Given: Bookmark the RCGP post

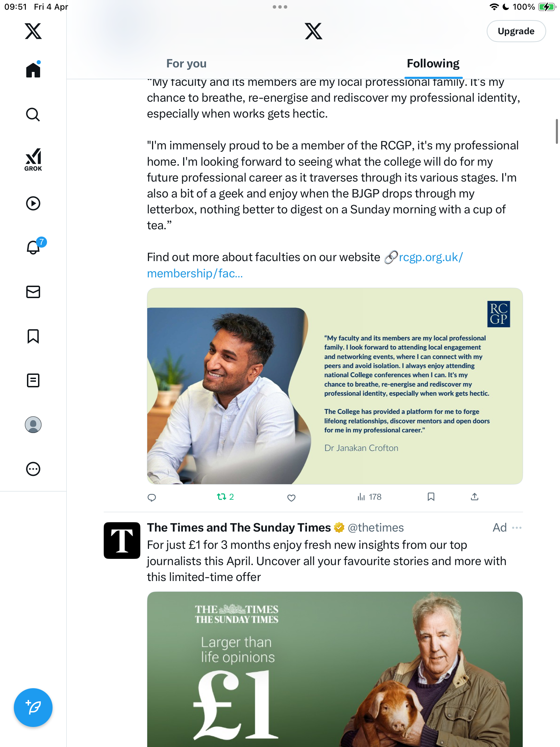Looking at the screenshot, I should (431, 497).
